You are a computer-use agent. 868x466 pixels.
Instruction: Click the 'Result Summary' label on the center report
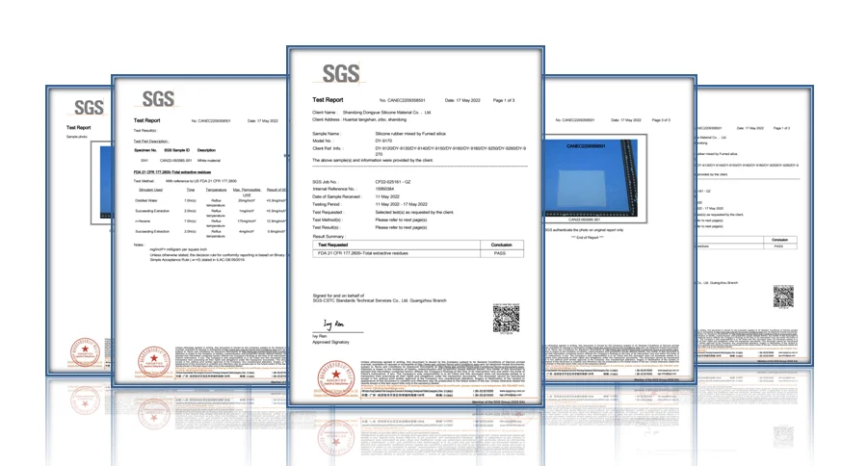(329, 236)
